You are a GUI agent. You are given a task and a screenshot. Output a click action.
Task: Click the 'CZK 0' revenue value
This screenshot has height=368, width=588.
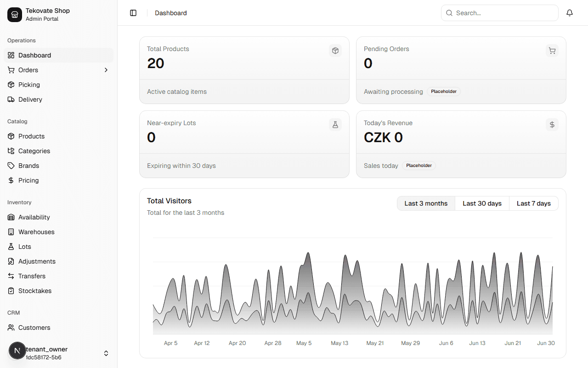[383, 137]
